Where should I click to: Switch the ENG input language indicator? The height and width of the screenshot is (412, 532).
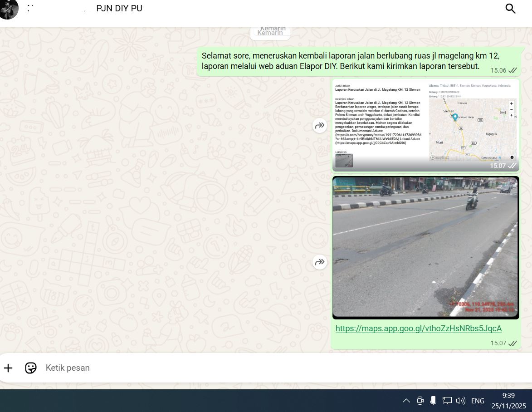(x=478, y=401)
